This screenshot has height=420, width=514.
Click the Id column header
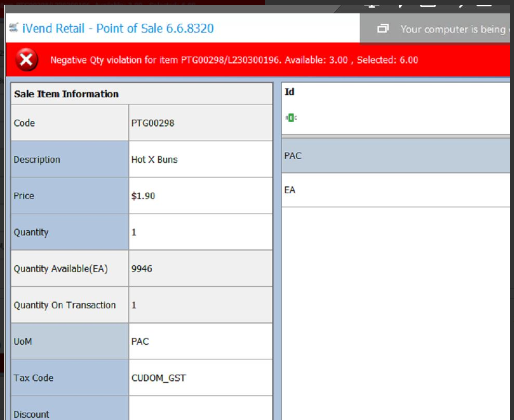[x=289, y=92]
